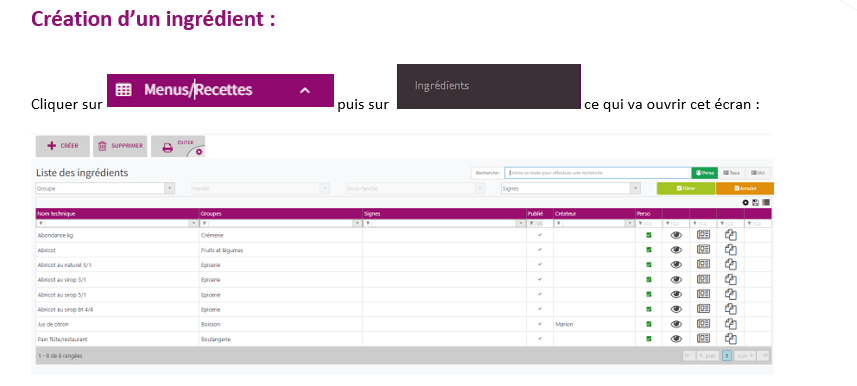The width and height of the screenshot is (857, 386).
Task: Click the CRÉER button
Action: coord(63,146)
